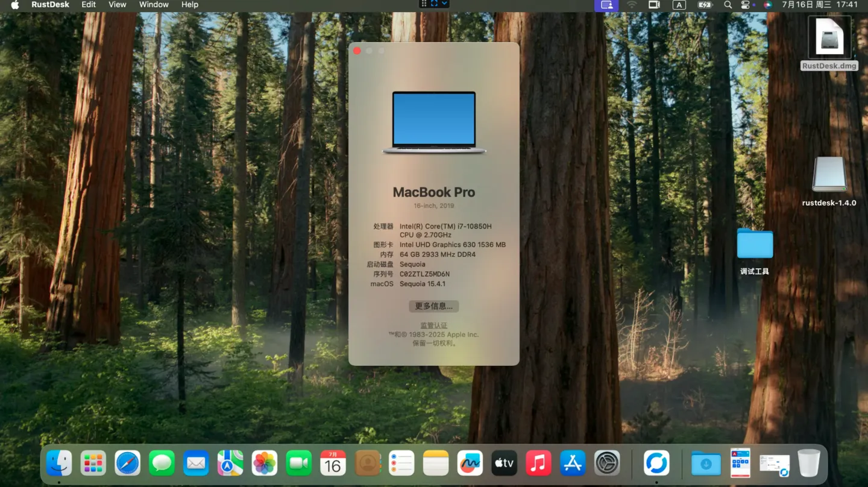Open the RustDesk app in the Dock
868x487 pixels.
656,463
